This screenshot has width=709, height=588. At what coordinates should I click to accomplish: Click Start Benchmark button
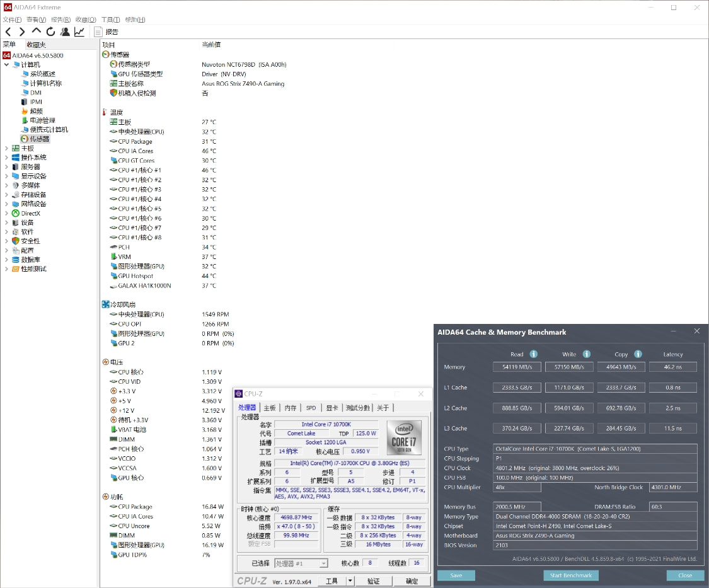(x=570, y=575)
